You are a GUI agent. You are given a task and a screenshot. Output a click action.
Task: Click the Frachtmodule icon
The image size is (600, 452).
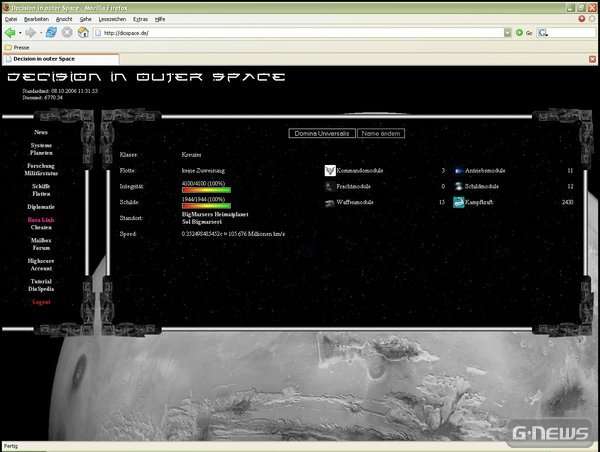pyautogui.click(x=329, y=187)
